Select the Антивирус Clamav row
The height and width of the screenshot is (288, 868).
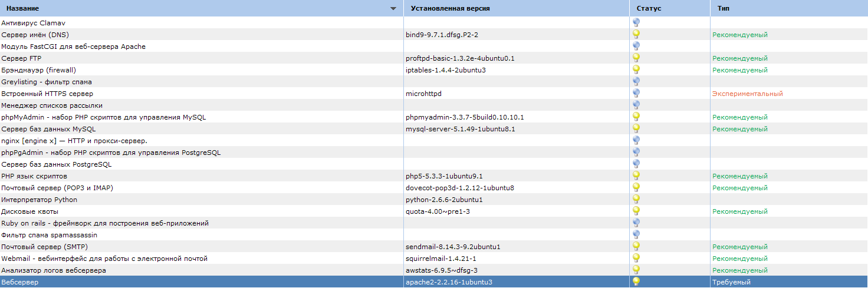(x=434, y=22)
